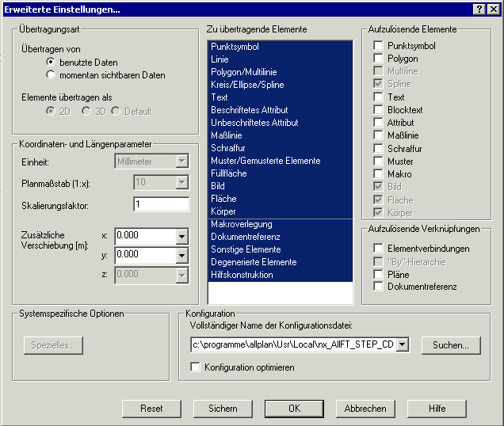Select 'Maßlinie' in the transfer elements list
Image resolution: width=504 pixels, height=426 pixels.
pyautogui.click(x=281, y=135)
